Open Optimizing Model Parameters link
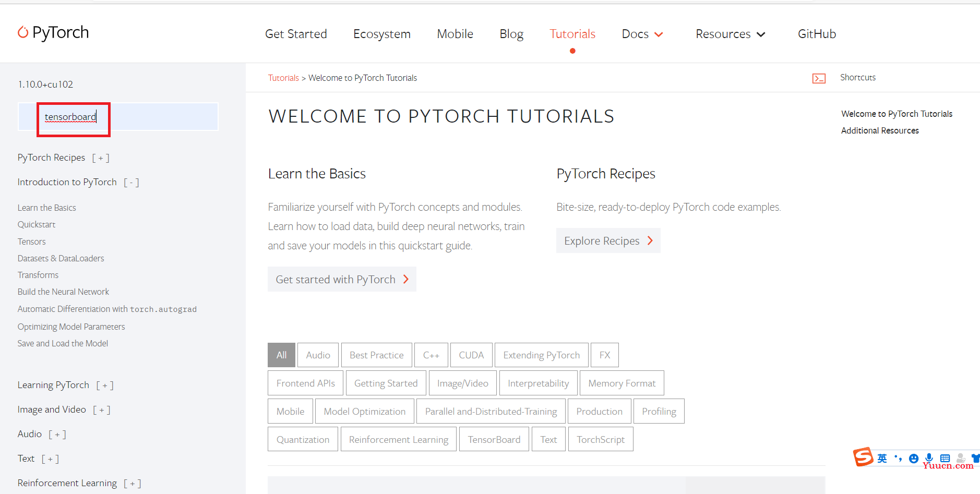The image size is (980, 494). [x=71, y=327]
